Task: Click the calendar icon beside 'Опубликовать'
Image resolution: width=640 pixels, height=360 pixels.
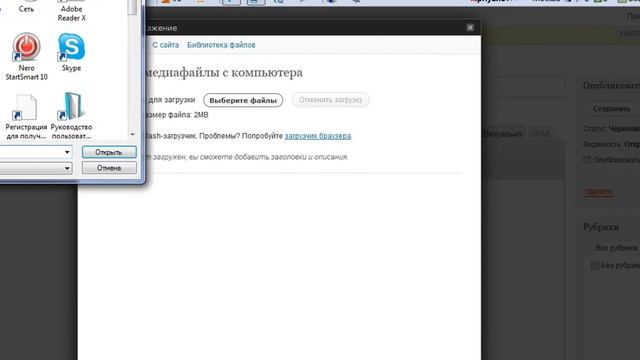Action: [x=587, y=160]
